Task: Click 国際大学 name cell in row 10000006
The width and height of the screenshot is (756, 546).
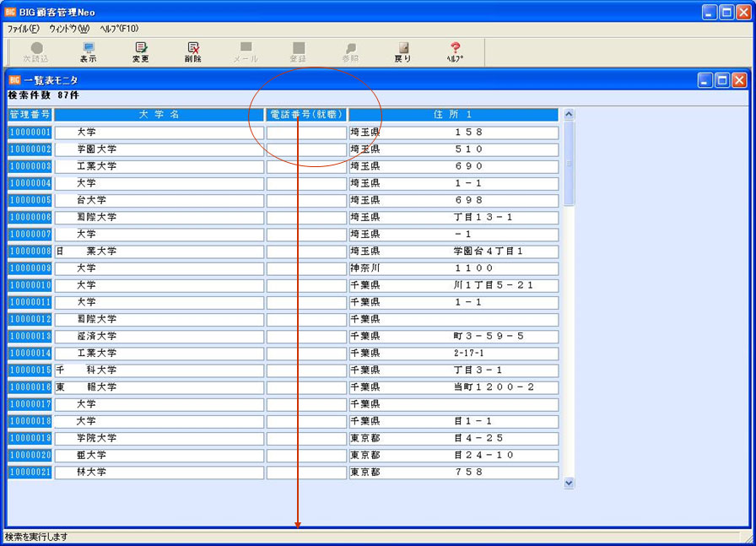Action: point(159,218)
